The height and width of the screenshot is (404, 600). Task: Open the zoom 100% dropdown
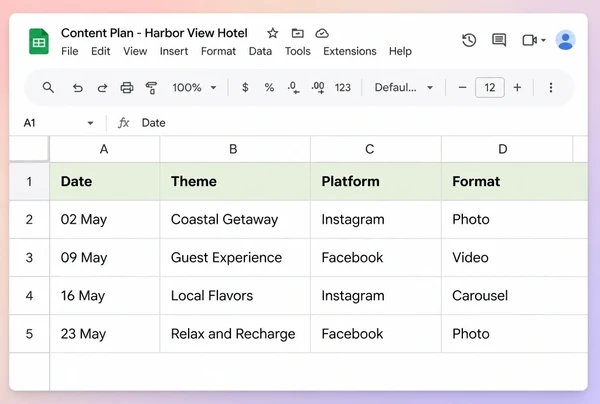(194, 88)
